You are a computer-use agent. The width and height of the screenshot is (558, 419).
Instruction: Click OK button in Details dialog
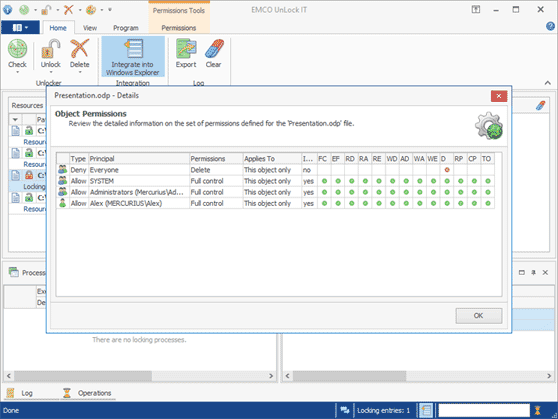tap(479, 315)
